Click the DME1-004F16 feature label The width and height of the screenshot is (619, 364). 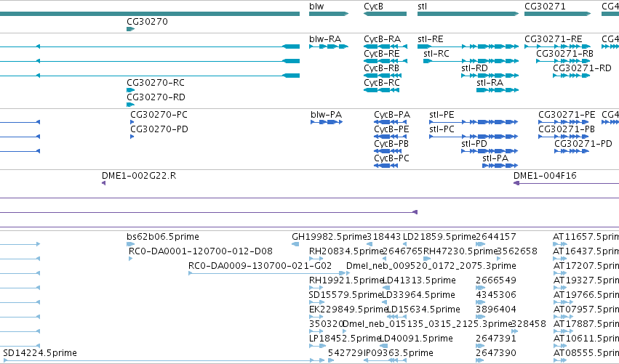546,176
